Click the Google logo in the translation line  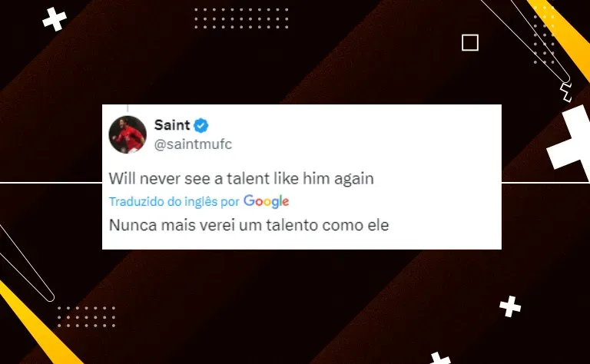click(267, 201)
